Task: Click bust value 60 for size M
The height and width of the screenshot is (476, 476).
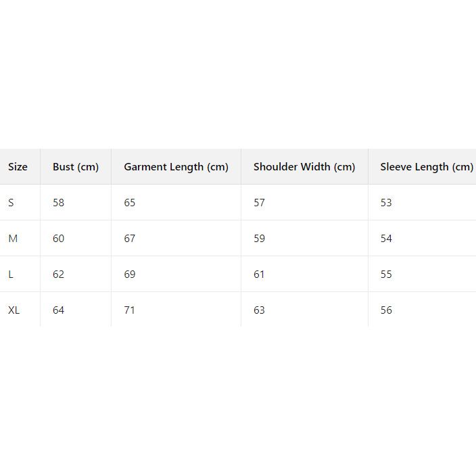Action: pyautogui.click(x=59, y=239)
